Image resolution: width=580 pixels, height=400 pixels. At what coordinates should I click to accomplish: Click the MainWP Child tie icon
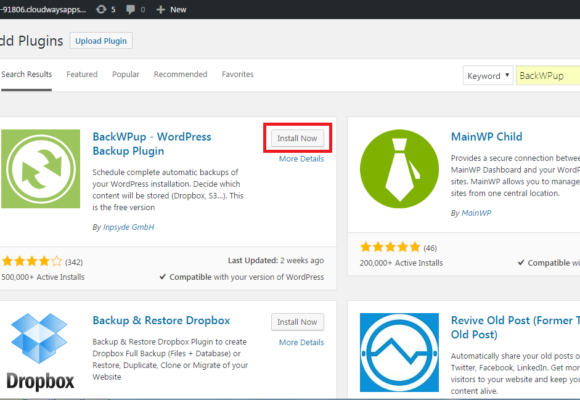(399, 168)
